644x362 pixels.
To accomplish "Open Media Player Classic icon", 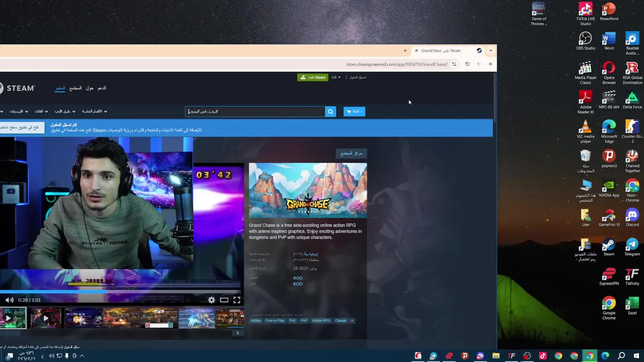I will (586, 73).
